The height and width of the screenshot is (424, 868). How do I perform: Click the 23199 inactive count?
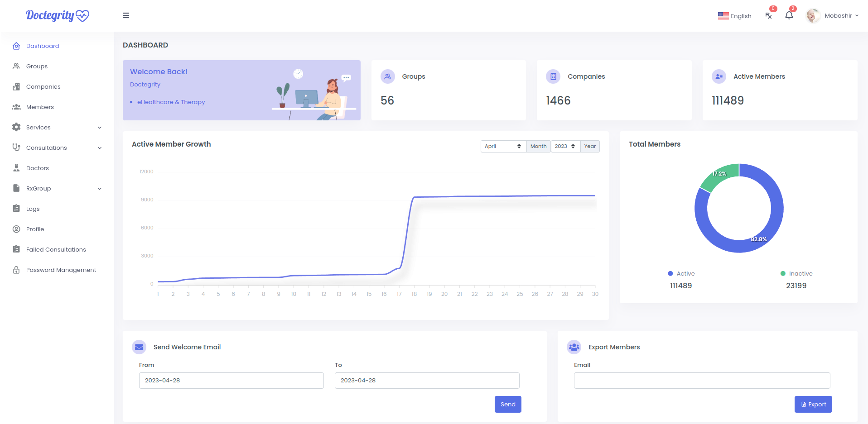(x=796, y=286)
